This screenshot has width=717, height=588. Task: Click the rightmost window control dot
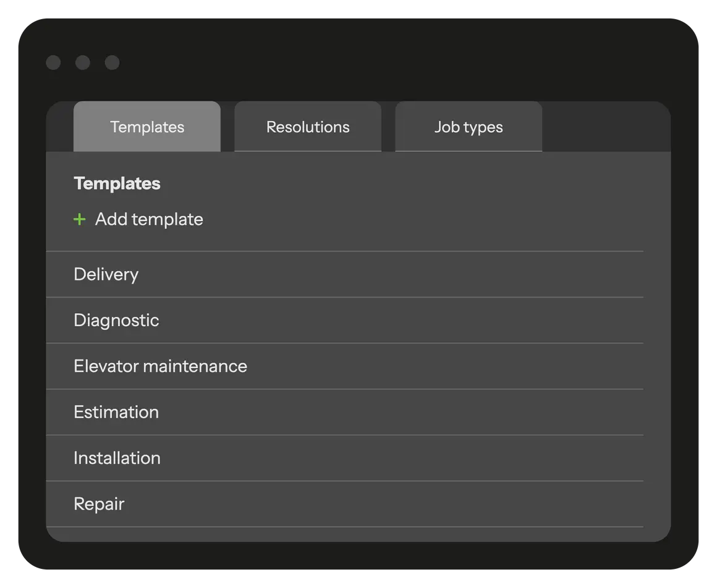(x=112, y=62)
